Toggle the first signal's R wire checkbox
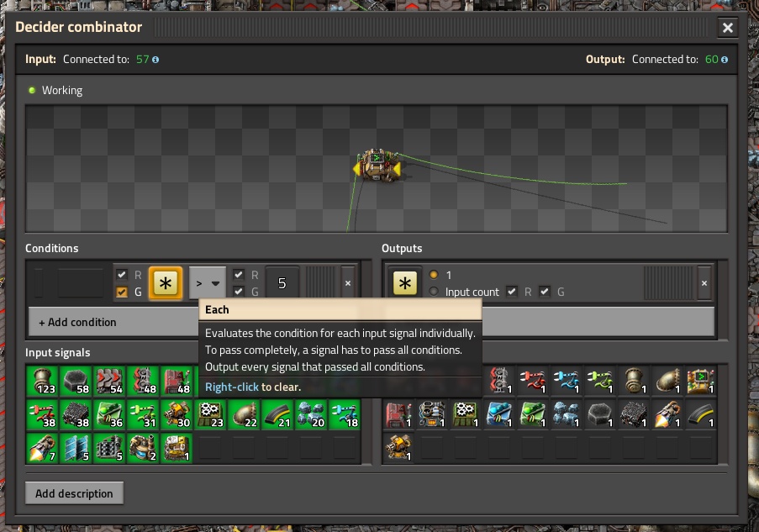The image size is (759, 532). click(x=122, y=275)
